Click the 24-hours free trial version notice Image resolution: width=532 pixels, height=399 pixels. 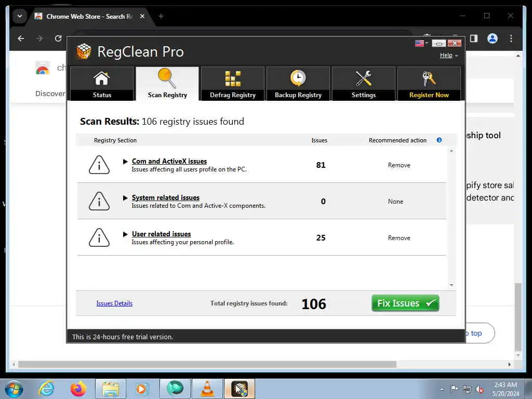coord(123,337)
